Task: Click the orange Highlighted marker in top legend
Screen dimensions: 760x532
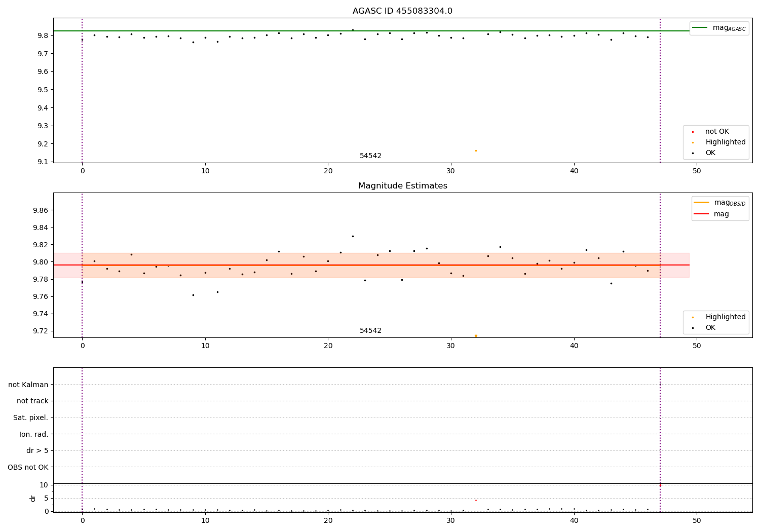Action: pyautogui.click(x=693, y=142)
